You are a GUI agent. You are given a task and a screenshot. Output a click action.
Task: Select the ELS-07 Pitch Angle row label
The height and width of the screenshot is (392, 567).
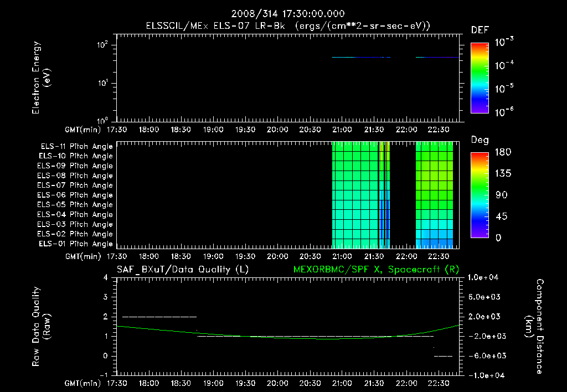pyautogui.click(x=75, y=185)
